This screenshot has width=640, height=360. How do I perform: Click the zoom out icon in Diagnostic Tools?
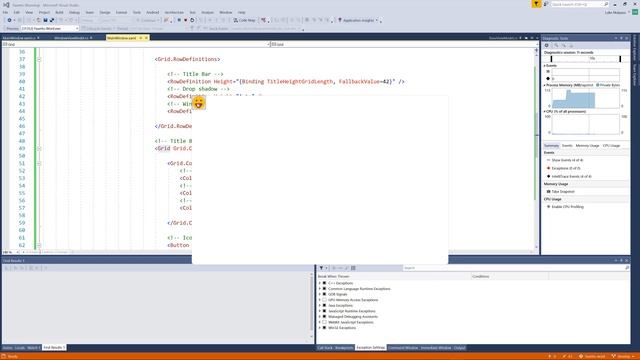point(564,45)
